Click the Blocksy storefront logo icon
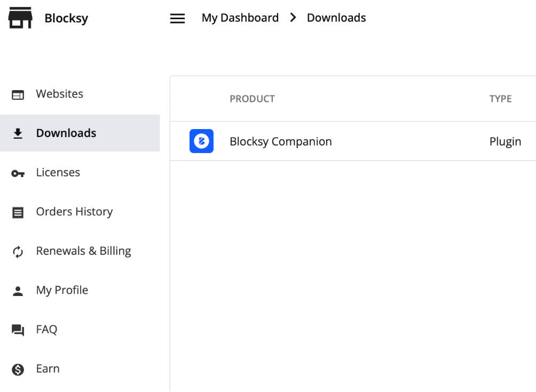The height and width of the screenshot is (392, 536). tap(20, 18)
